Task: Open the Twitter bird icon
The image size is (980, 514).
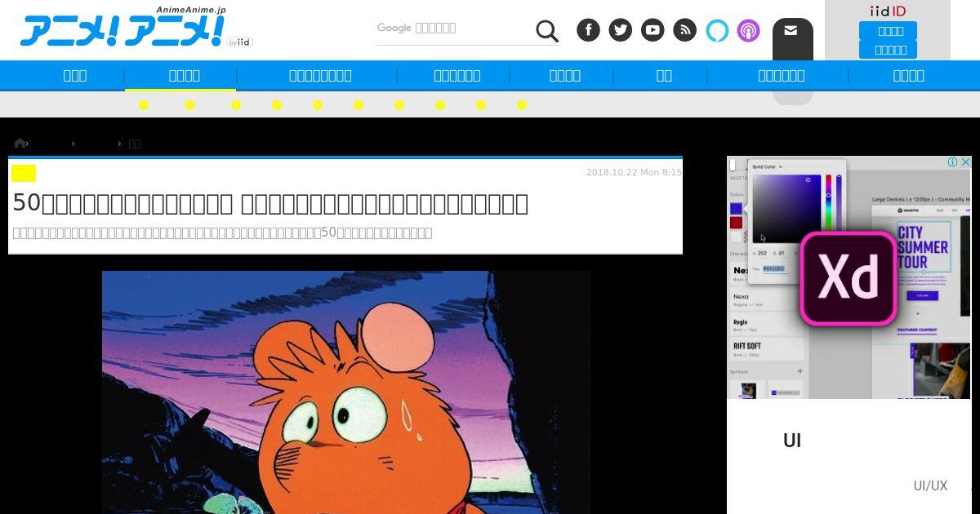Action: click(x=620, y=30)
